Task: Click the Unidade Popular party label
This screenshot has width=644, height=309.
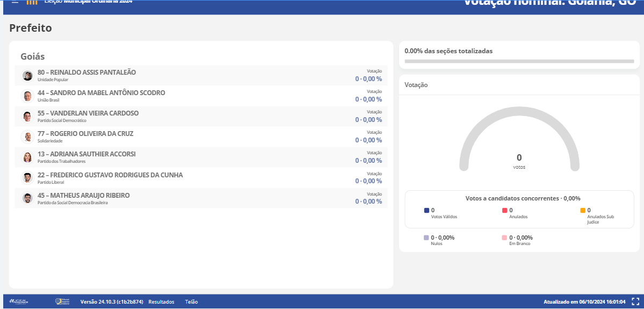Action: click(x=53, y=80)
